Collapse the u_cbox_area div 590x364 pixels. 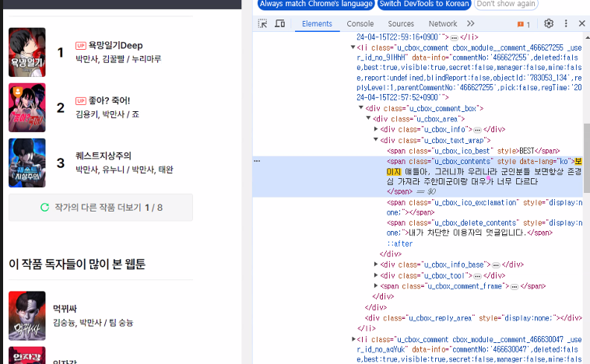point(368,118)
